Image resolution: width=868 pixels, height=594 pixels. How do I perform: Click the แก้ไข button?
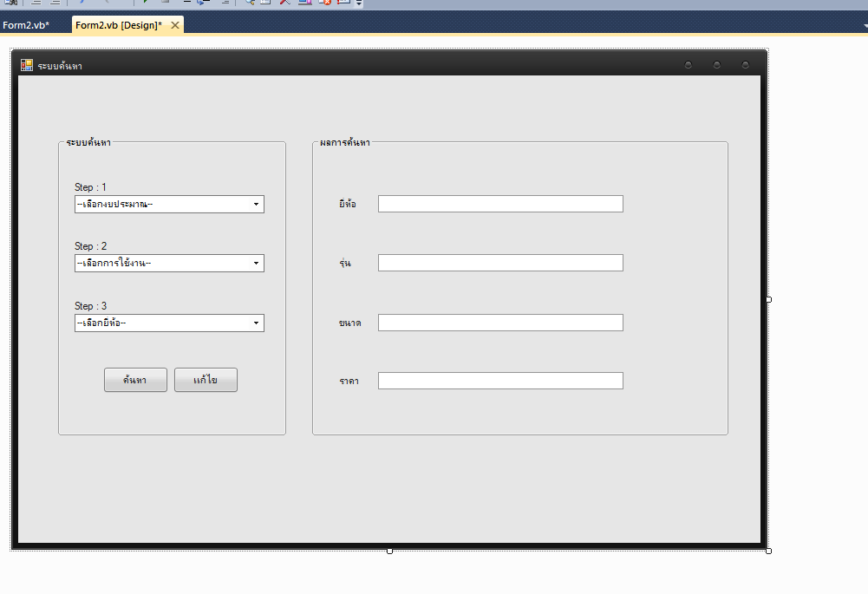(206, 380)
